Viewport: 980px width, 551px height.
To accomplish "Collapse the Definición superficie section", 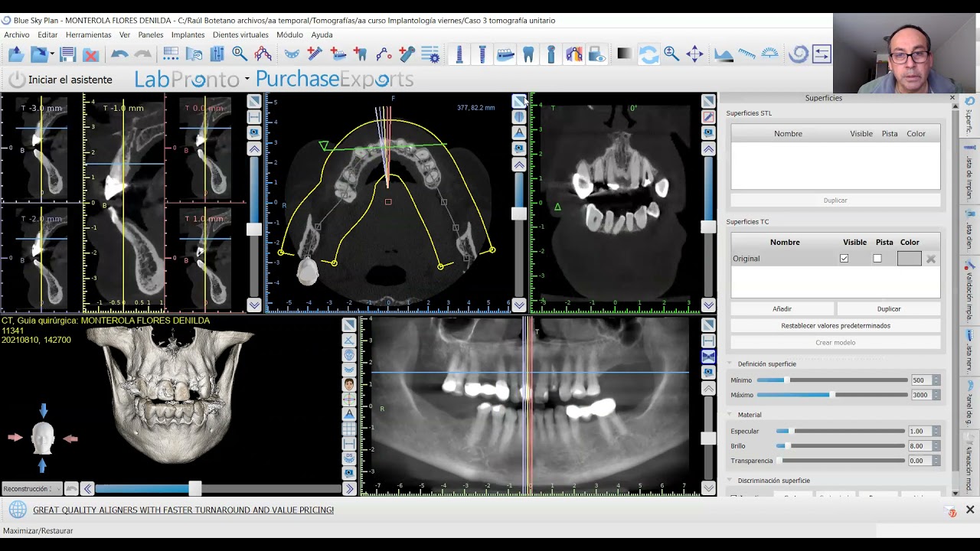I will click(730, 364).
